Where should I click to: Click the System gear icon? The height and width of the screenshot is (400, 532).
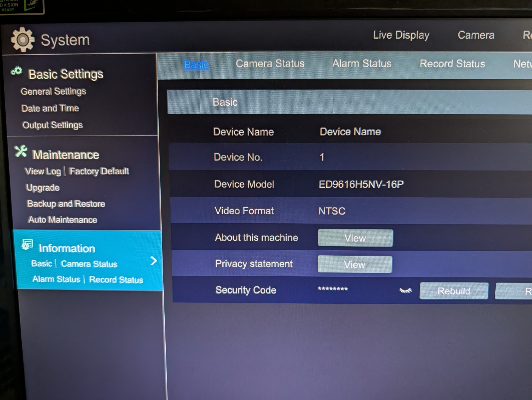[x=22, y=40]
